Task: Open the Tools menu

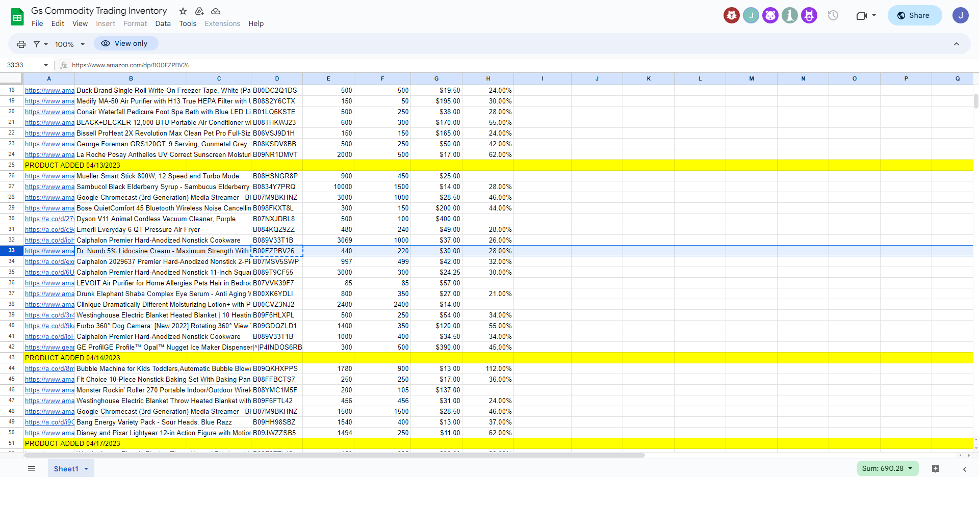Action: 188,23
